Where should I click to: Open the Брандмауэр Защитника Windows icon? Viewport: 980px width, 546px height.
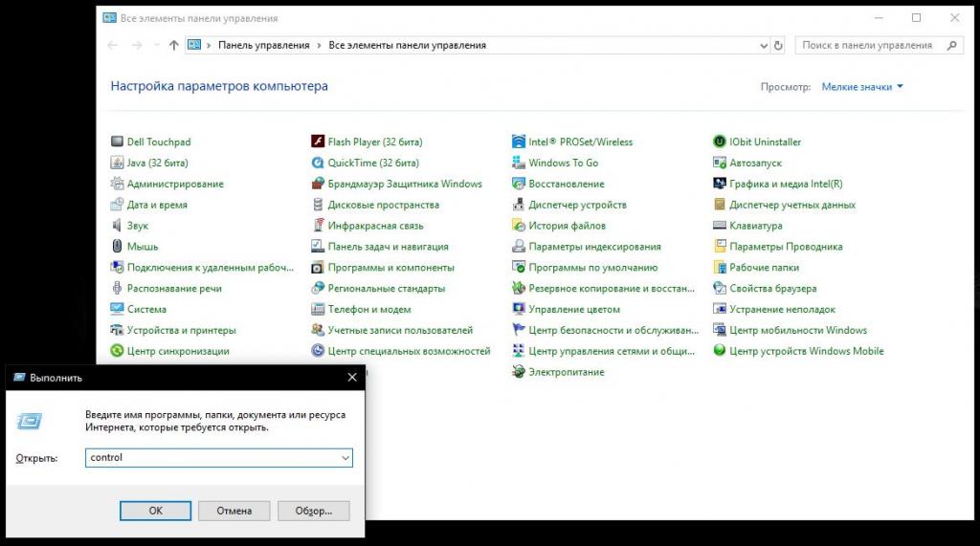point(318,184)
